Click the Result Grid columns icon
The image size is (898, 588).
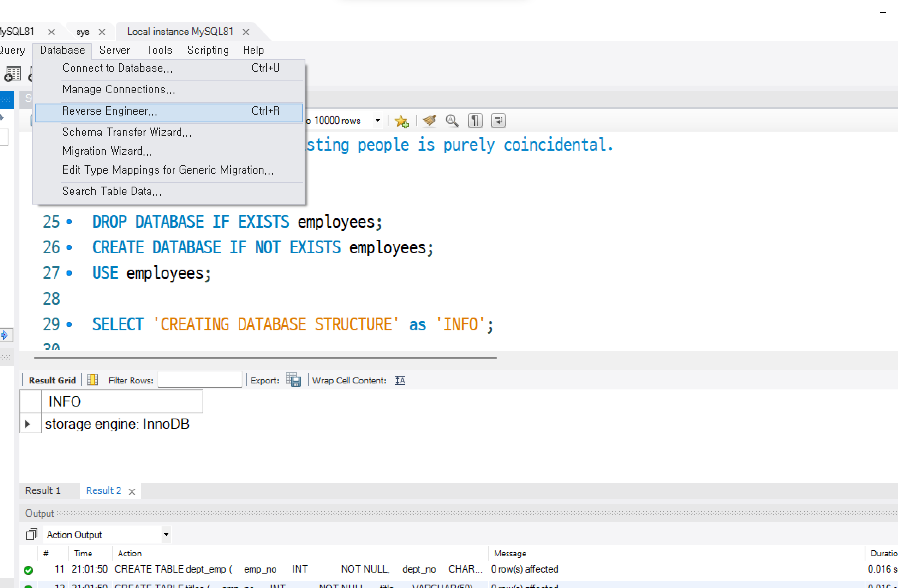click(x=92, y=380)
